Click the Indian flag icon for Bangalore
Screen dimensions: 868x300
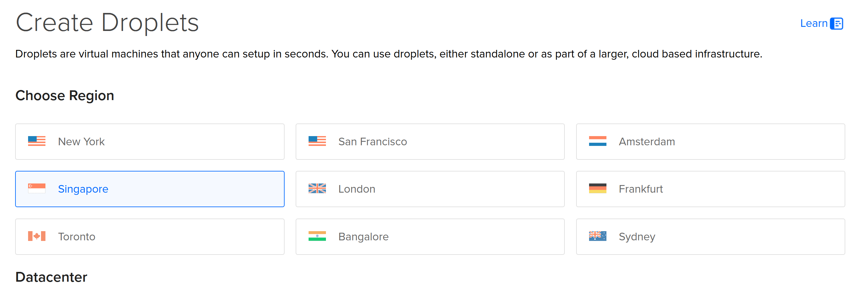click(x=317, y=236)
